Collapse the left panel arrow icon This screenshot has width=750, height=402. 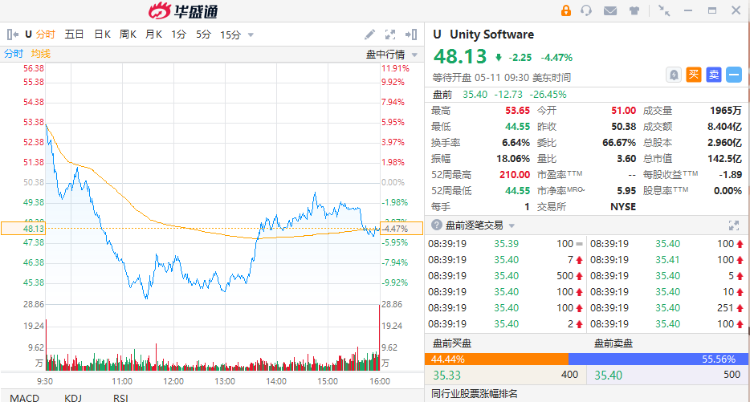(x=13, y=34)
